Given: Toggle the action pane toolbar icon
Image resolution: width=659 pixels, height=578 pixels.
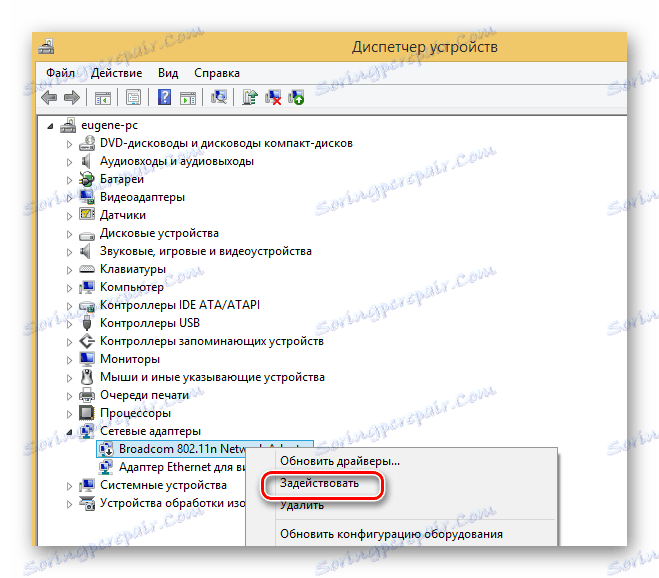Looking at the screenshot, I should click(x=187, y=98).
